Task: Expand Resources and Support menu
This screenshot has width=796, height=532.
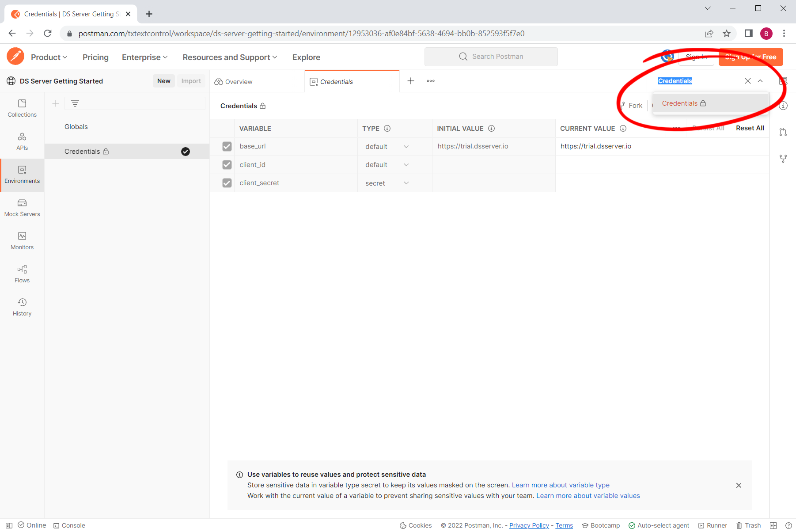Action: (230, 57)
